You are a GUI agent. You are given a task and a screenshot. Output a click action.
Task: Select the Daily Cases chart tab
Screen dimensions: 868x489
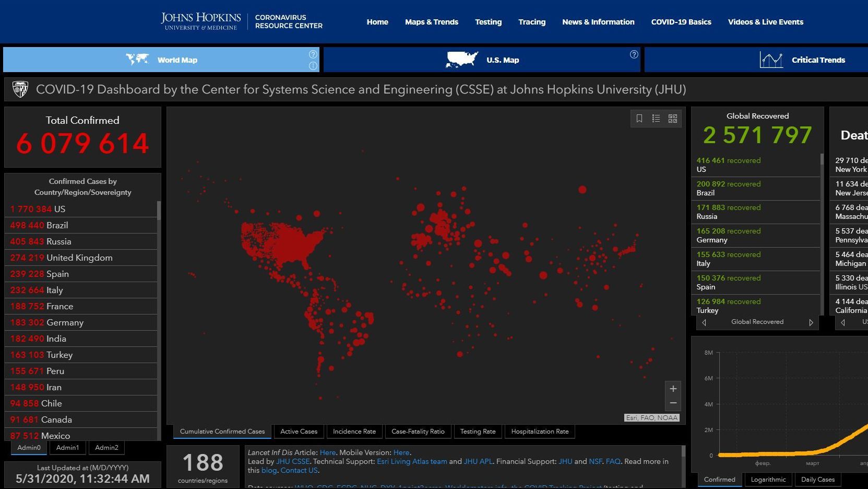pos(818,480)
